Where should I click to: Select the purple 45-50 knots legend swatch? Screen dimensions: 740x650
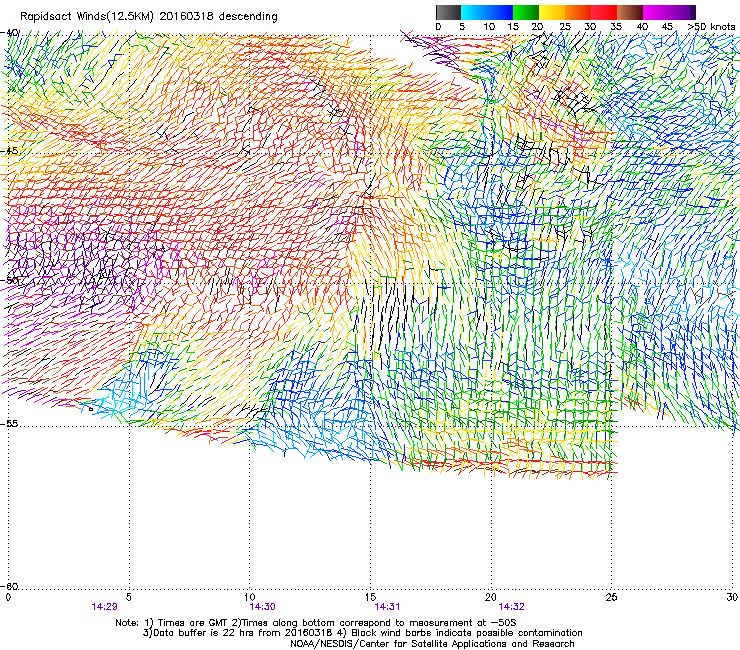point(682,12)
